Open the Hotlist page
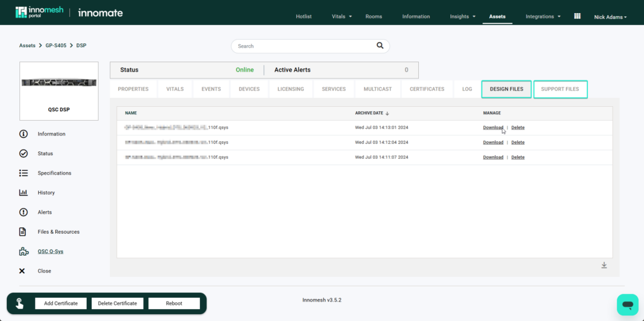The image size is (644, 321). click(x=304, y=16)
